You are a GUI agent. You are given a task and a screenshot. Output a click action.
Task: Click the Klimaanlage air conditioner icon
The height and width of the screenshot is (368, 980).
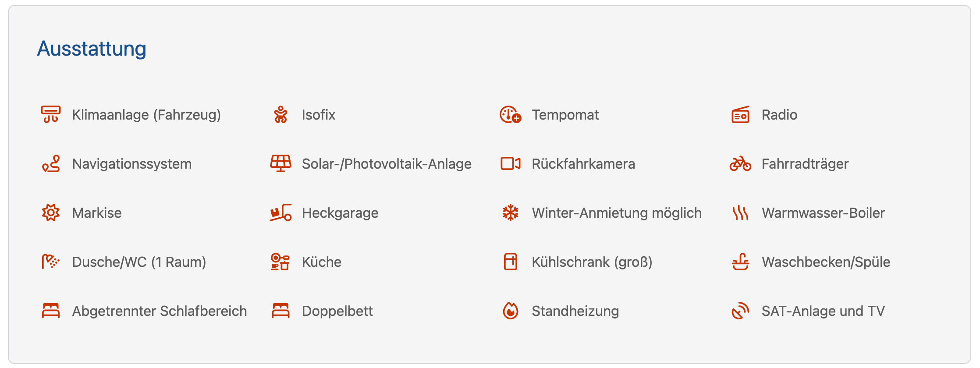(x=51, y=115)
